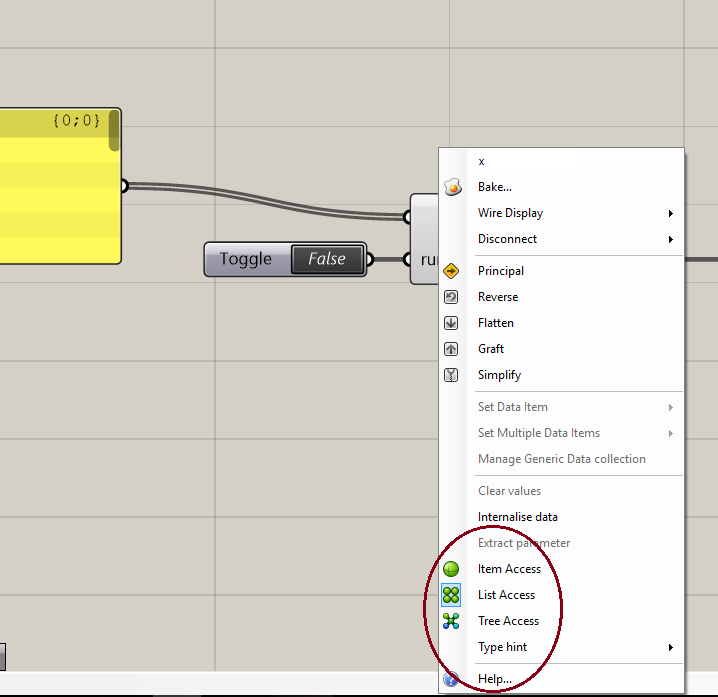Click the component's upper input grip

(407, 217)
